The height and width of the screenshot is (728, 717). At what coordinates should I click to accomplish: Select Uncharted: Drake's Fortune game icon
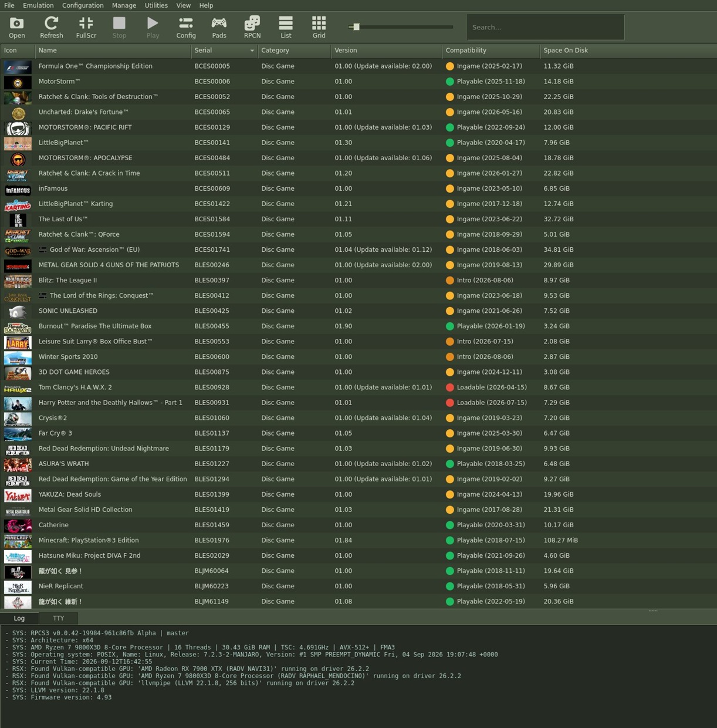point(18,112)
